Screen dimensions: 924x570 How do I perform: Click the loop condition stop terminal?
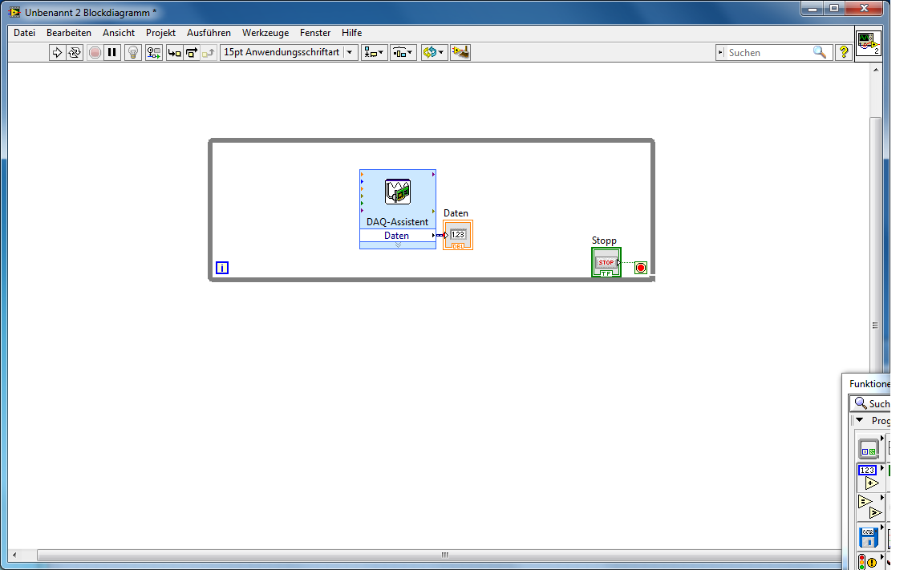[x=641, y=268]
